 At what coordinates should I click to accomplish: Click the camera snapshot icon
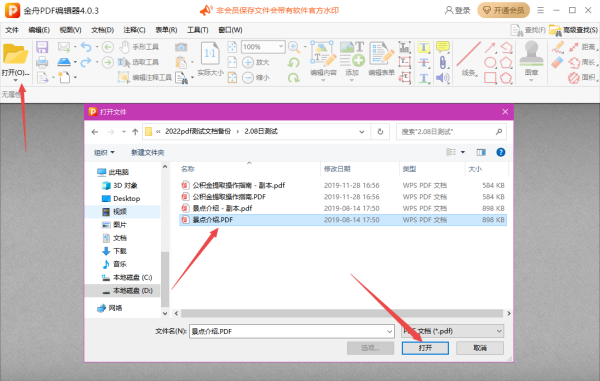point(181,47)
